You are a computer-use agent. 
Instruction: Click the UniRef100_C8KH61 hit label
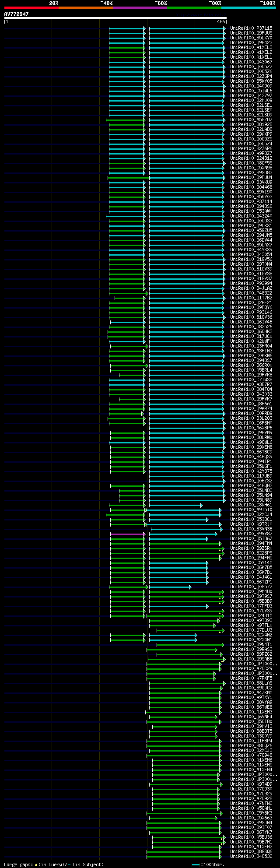coord(251,505)
